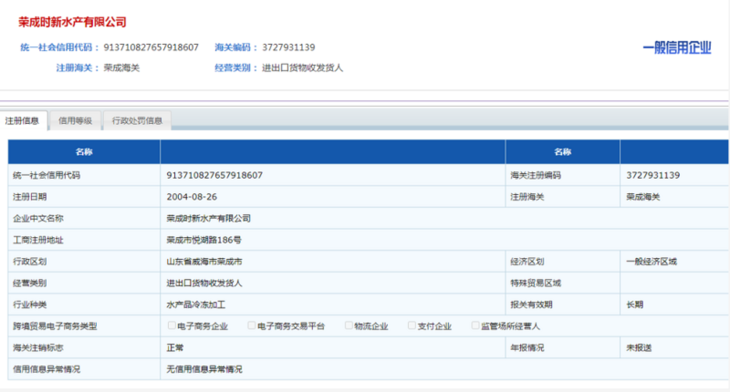Click table cell 长期
The height and width of the screenshot is (392, 730).
pos(635,305)
